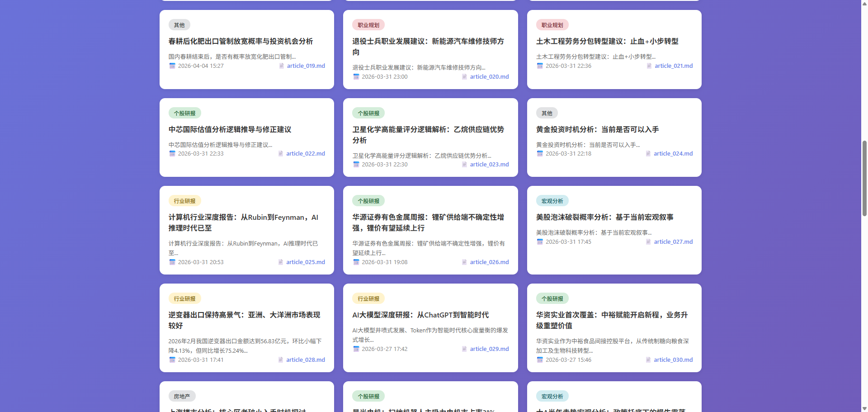This screenshot has width=868, height=412.
Task: Select the 宏观分析 tag on 美股泡沫 card
Action: [552, 201]
